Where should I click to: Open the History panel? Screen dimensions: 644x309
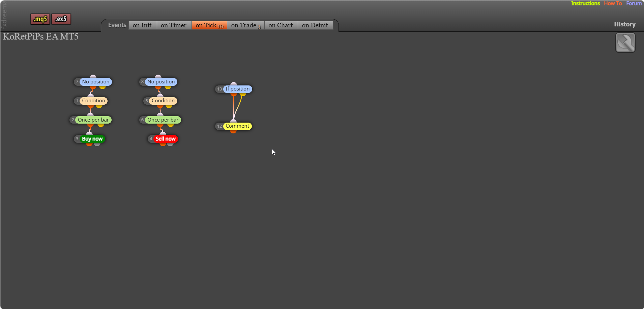624,24
